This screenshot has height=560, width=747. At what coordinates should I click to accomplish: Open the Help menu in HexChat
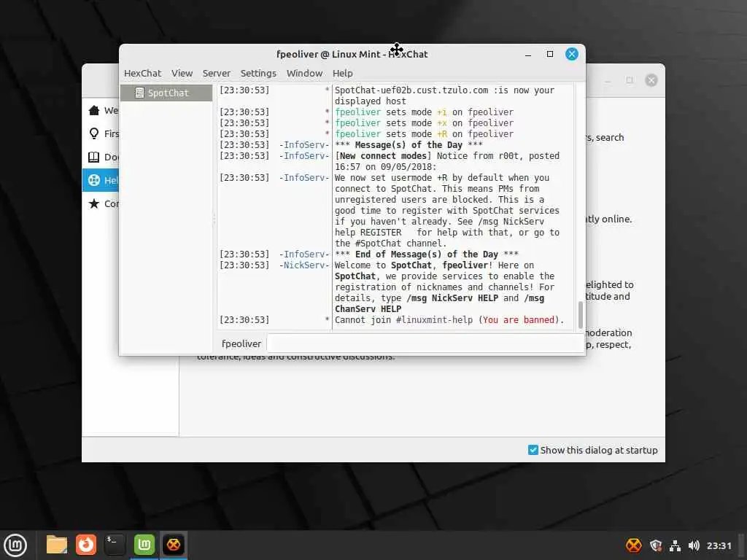tap(343, 74)
